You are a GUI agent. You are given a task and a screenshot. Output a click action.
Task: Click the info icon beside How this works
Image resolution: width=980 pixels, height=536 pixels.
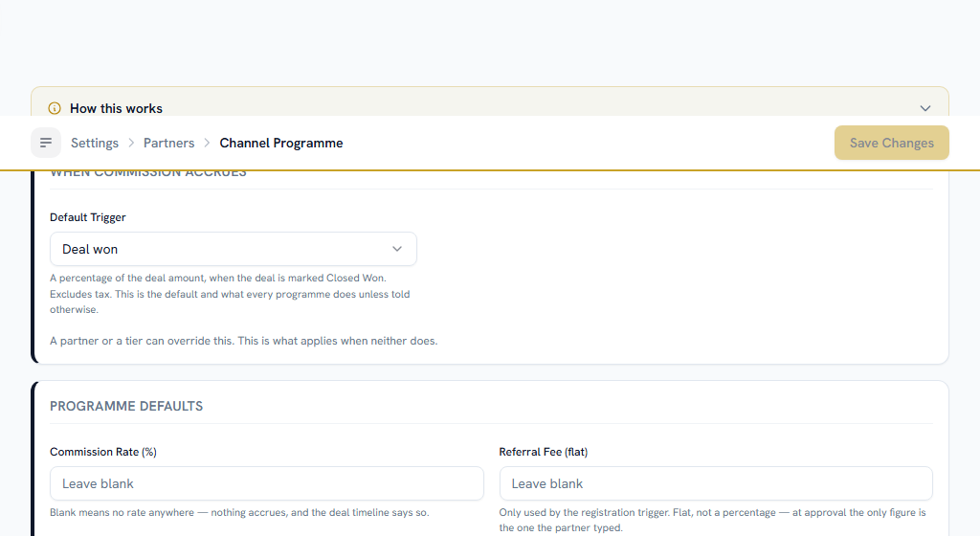(x=55, y=108)
